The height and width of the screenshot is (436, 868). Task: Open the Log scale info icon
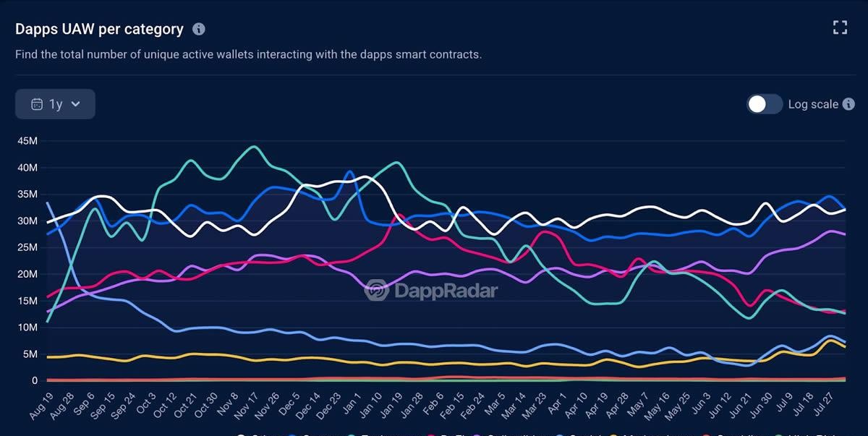849,104
